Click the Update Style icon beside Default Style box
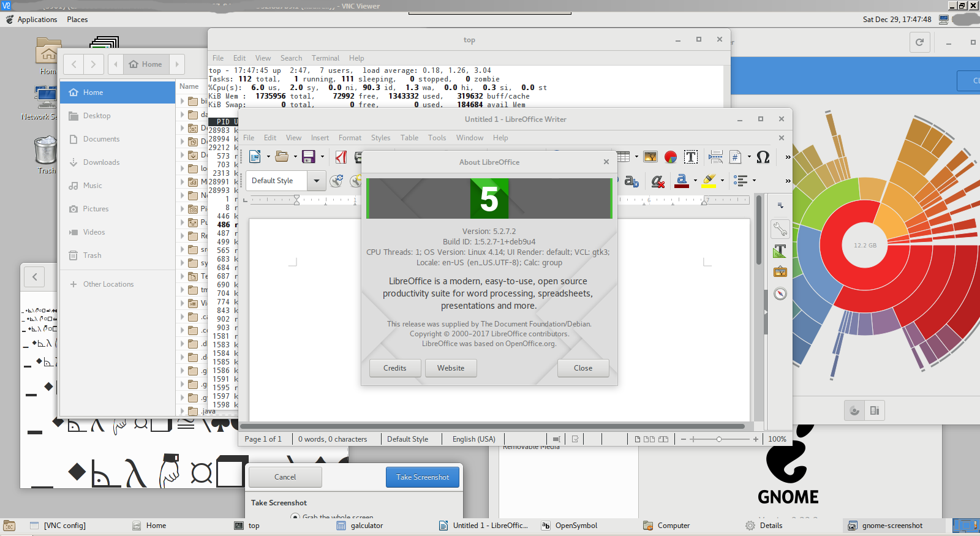Viewport: 980px width, 536px height. (336, 181)
